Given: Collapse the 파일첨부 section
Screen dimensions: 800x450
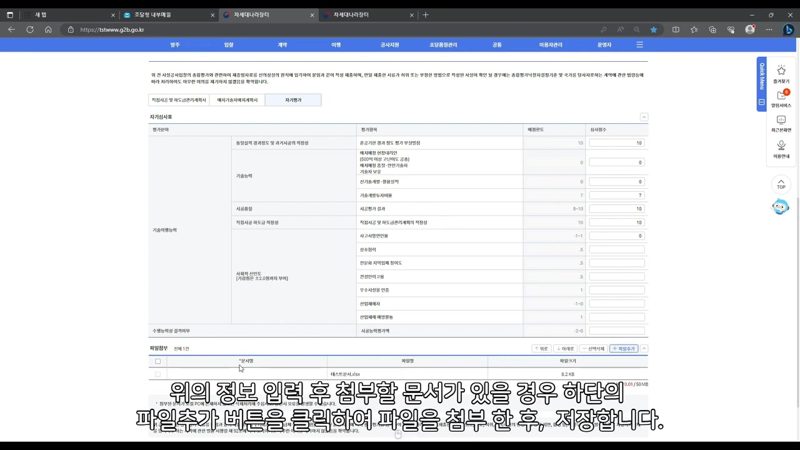Looking at the screenshot, I should 644,348.
